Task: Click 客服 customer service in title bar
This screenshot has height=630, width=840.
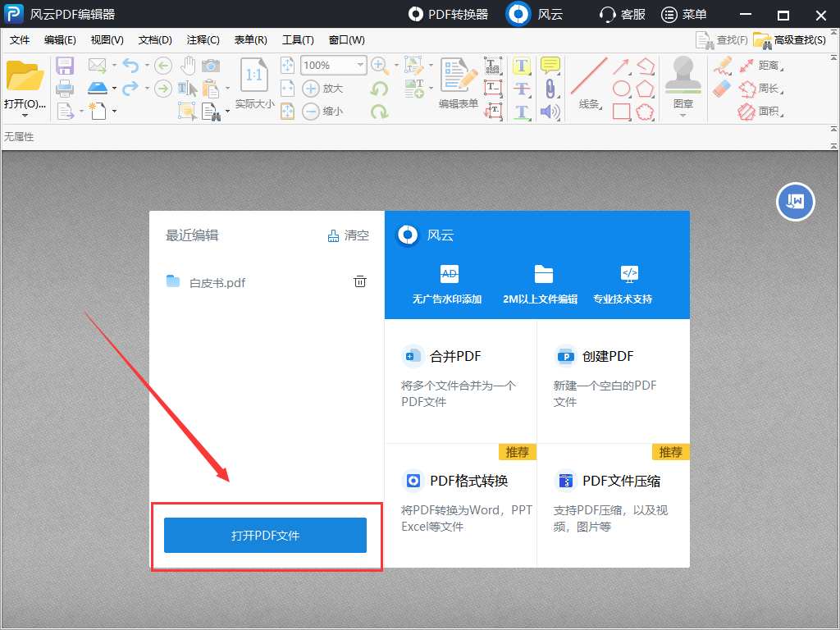Action: [623, 15]
